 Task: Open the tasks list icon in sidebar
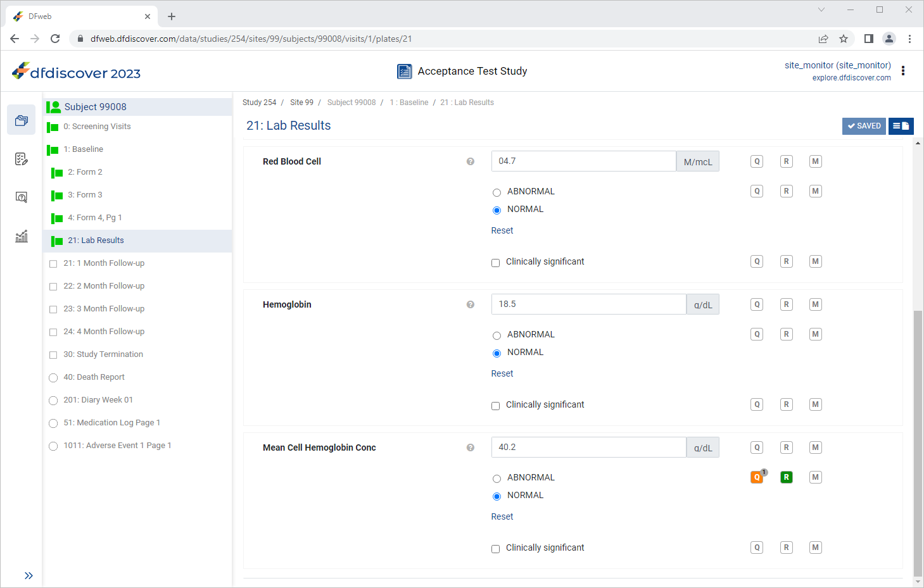click(x=22, y=159)
